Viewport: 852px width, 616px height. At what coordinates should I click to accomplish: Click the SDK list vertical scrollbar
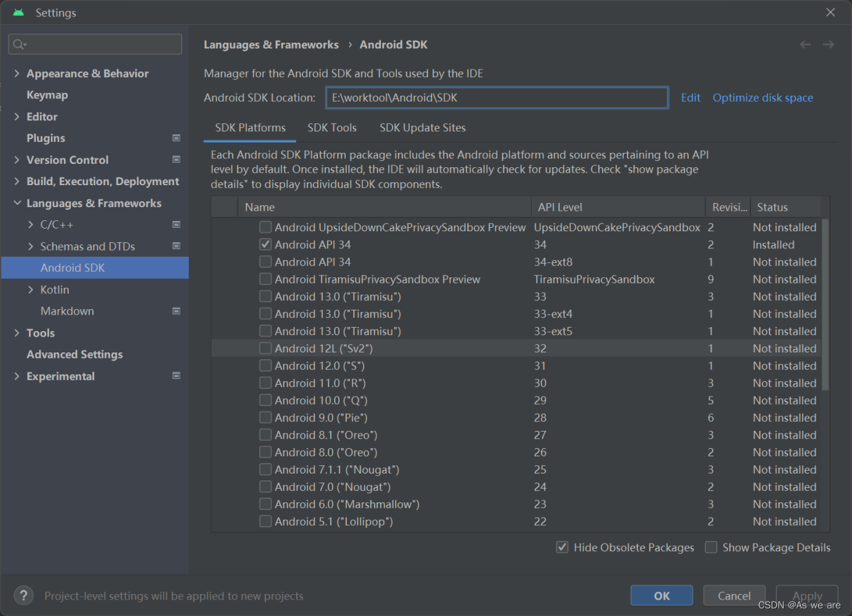826,305
